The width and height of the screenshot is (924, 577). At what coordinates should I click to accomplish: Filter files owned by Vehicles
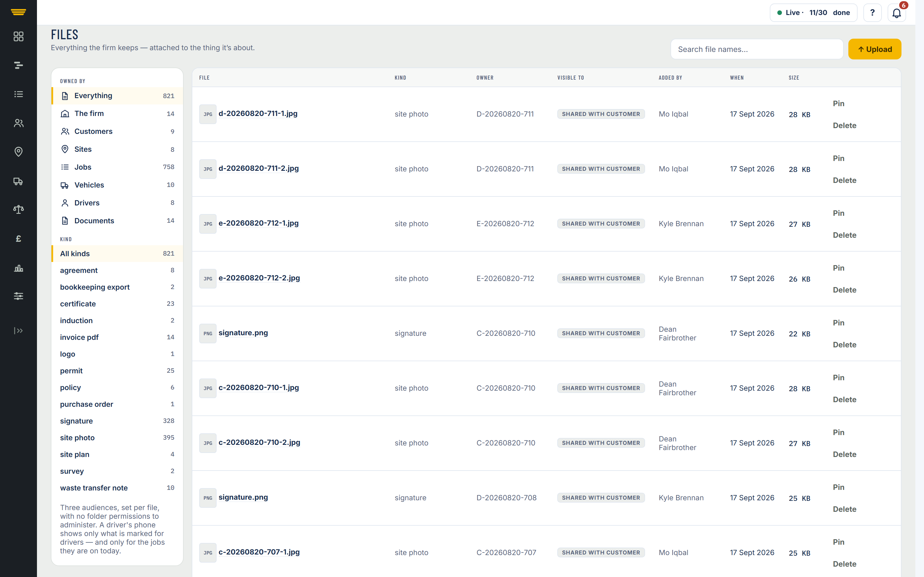point(117,185)
